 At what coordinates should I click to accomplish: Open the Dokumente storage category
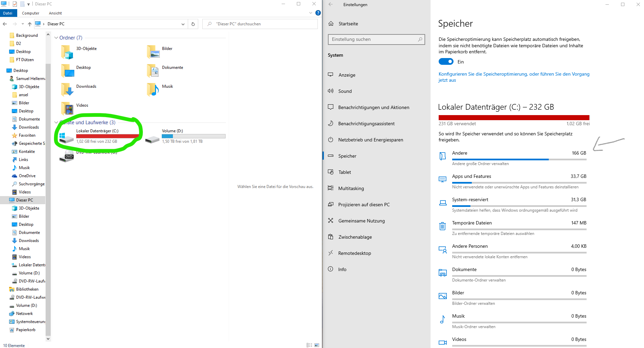click(513, 274)
